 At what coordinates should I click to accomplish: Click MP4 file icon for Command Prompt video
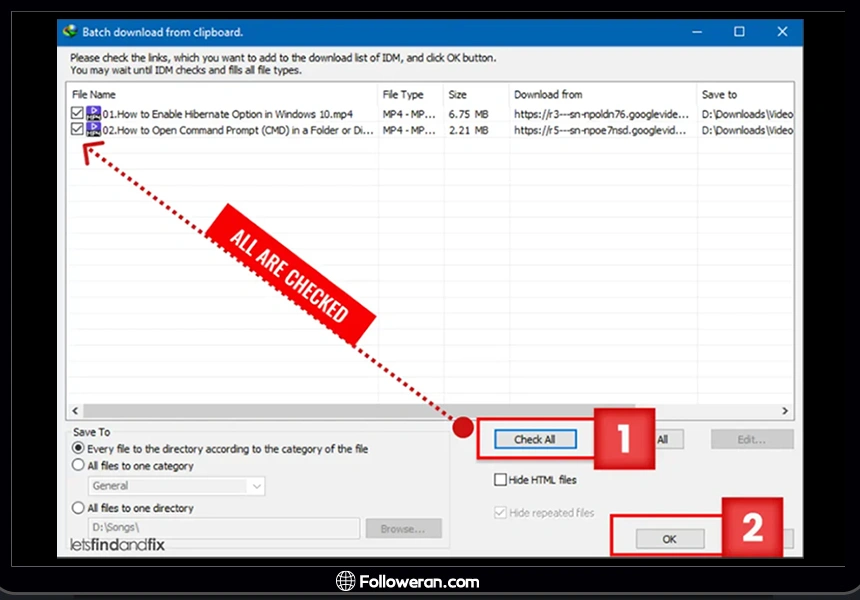tap(94, 129)
